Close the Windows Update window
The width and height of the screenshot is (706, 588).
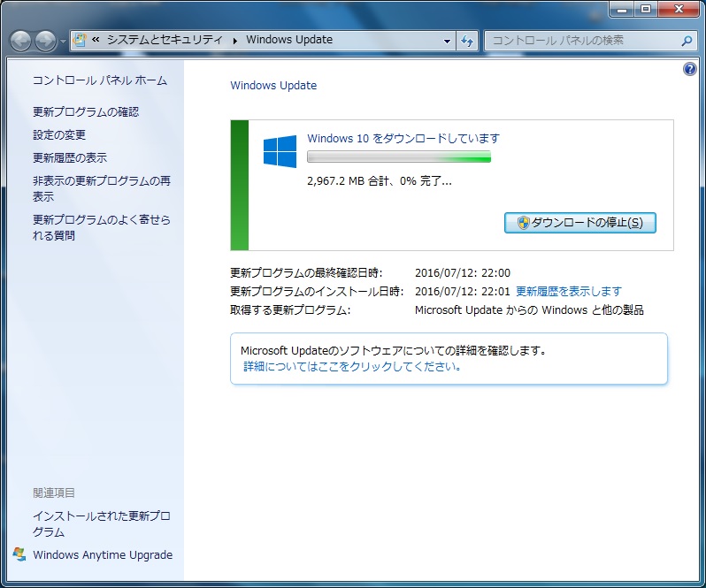click(679, 9)
